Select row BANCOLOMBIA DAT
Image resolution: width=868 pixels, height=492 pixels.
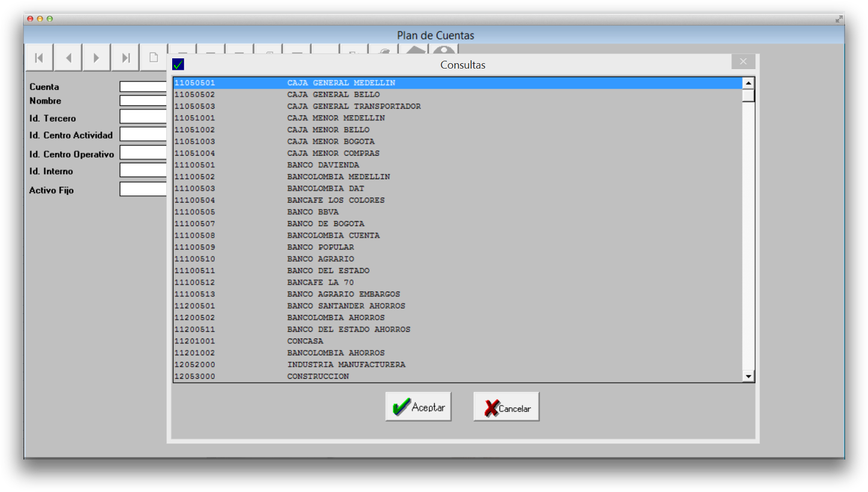pos(457,188)
